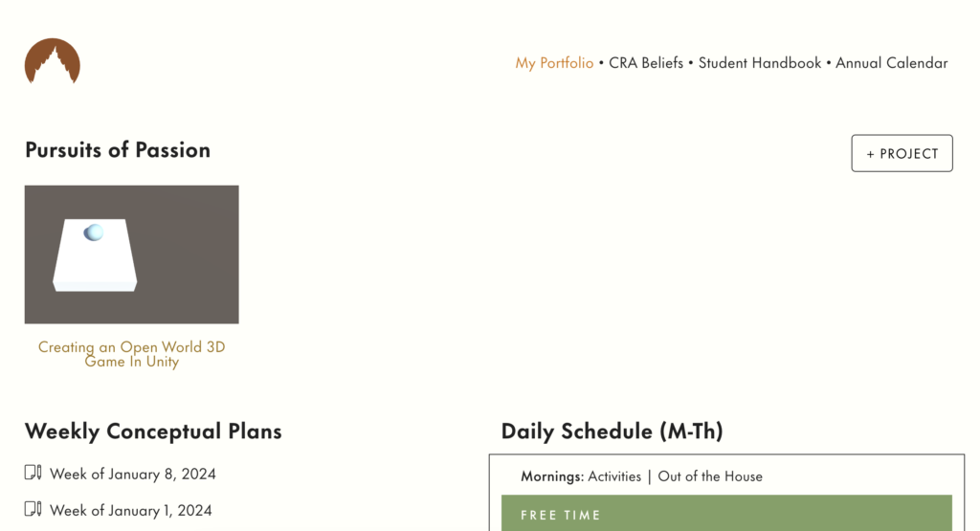Click the white sphere in project image
The width and height of the screenshot is (980, 531).
(x=94, y=232)
